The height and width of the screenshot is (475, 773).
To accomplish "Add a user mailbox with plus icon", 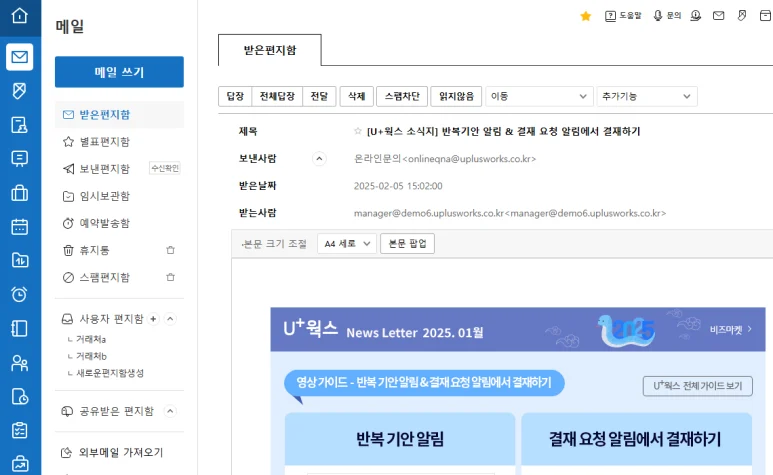I will coord(153,319).
